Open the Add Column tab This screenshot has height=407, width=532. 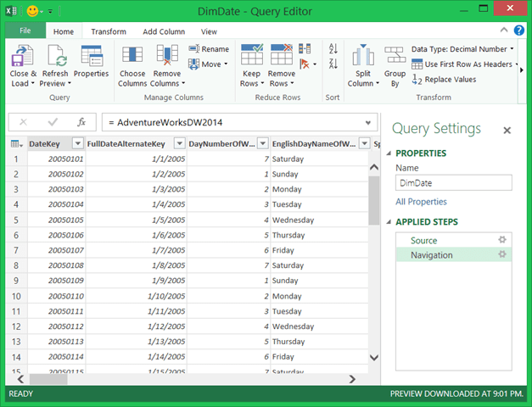pyautogui.click(x=163, y=31)
